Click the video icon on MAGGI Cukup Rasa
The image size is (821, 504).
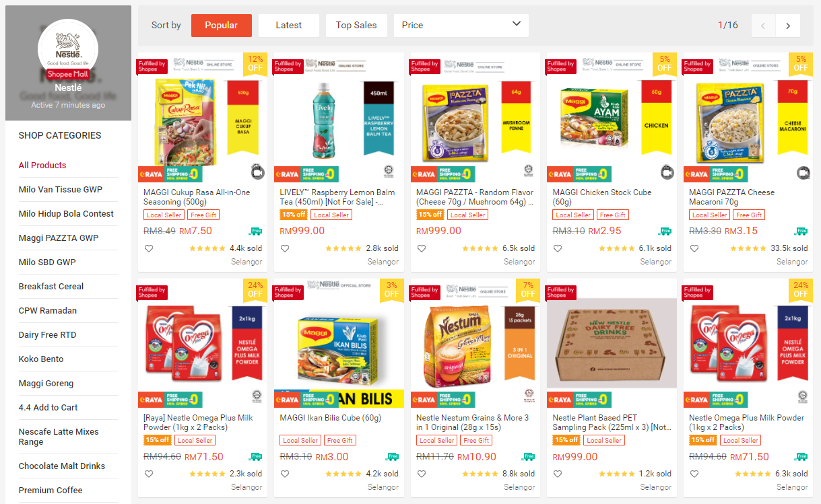pos(257,172)
